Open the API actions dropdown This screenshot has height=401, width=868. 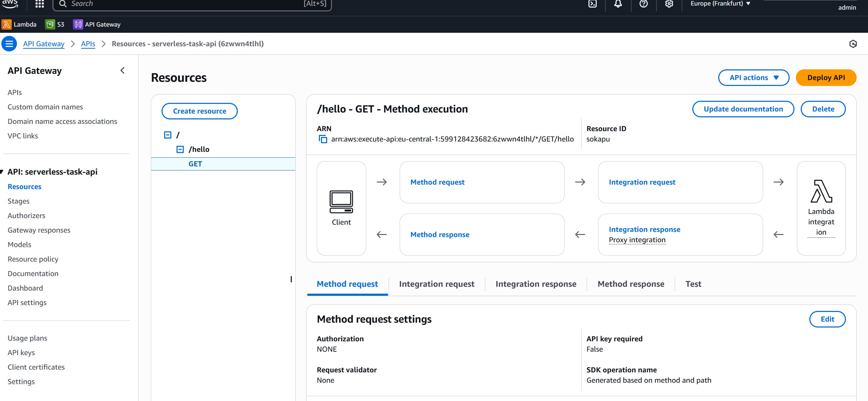tap(754, 78)
